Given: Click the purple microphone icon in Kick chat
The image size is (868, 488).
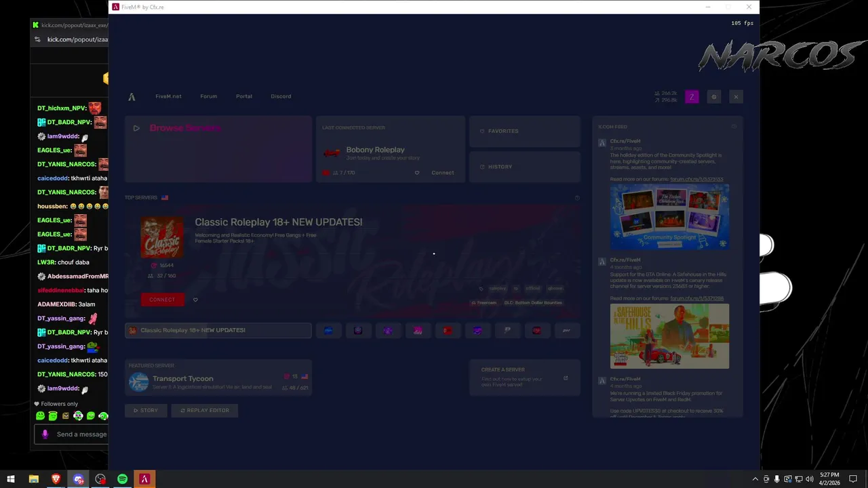Looking at the screenshot, I should (45, 434).
